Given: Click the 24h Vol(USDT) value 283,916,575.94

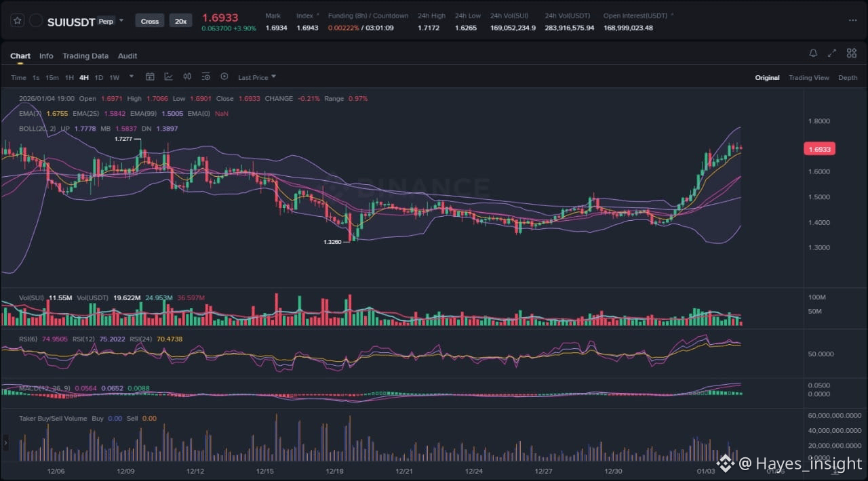Looking at the screenshot, I should tap(570, 28).
